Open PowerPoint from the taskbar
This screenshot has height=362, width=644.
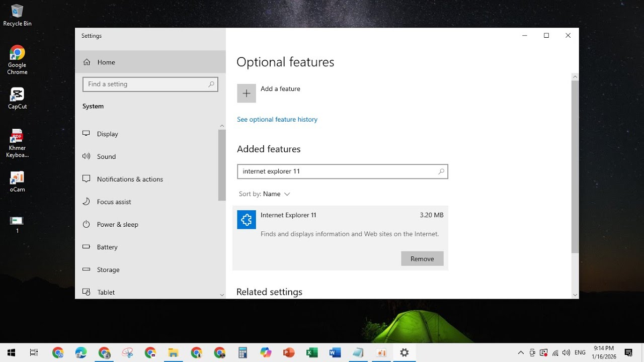click(289, 352)
